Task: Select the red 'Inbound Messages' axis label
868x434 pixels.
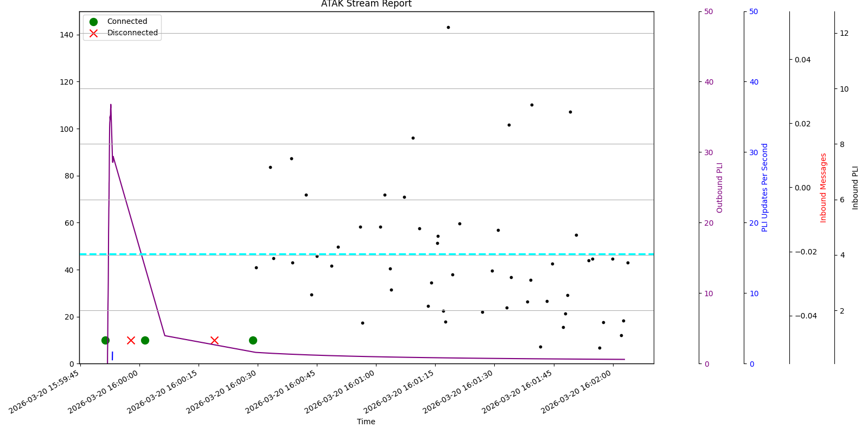Action: tap(824, 188)
